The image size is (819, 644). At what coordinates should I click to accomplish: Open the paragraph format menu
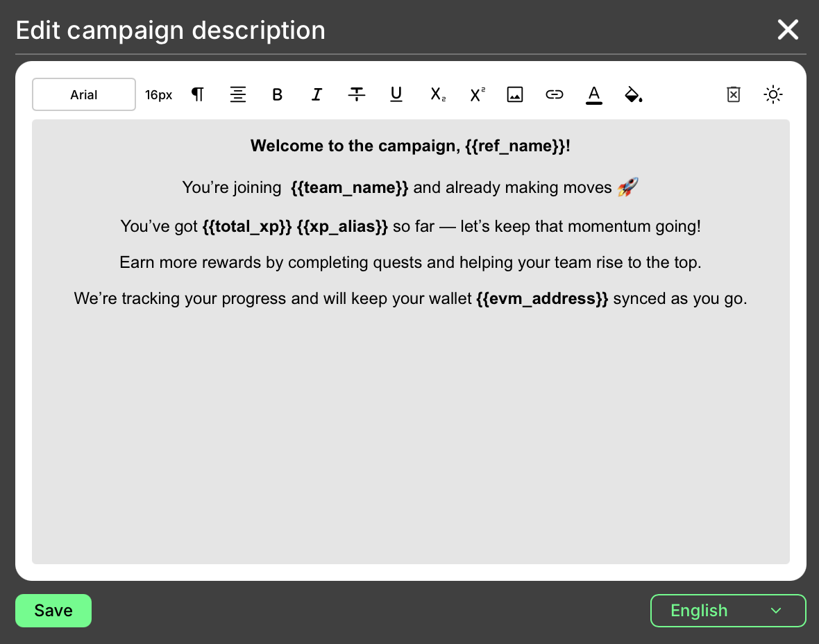tap(198, 95)
